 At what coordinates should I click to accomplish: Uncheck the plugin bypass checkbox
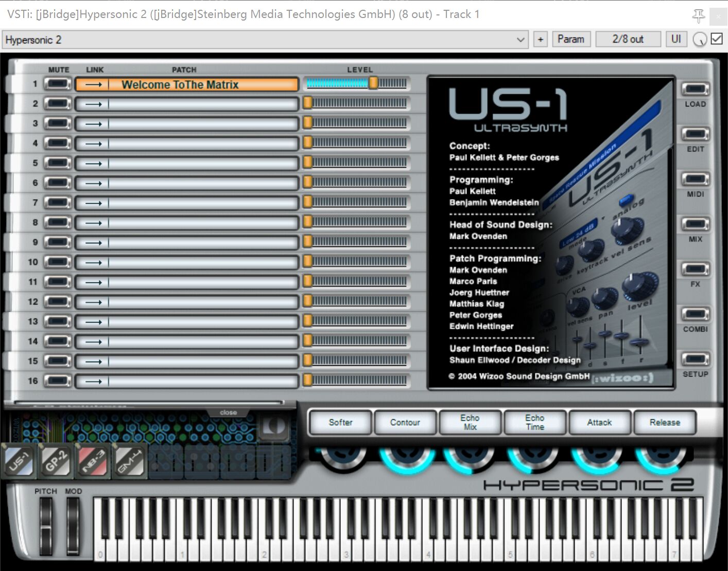click(717, 39)
